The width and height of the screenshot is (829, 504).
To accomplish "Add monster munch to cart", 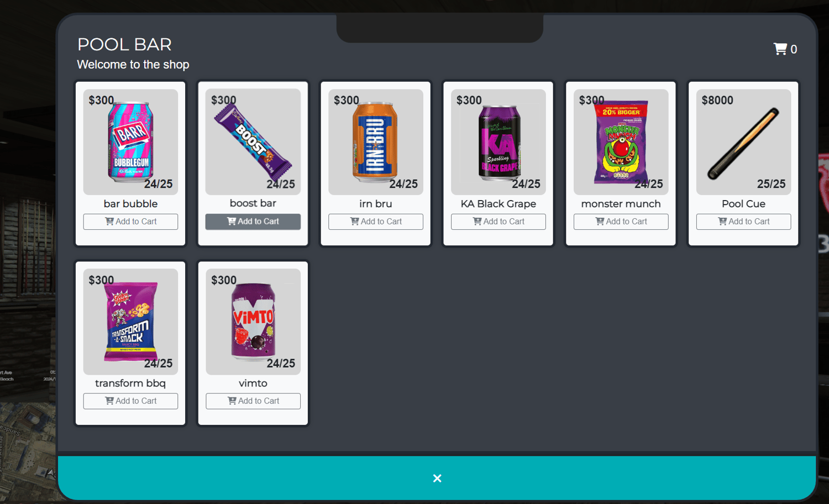I will (621, 222).
